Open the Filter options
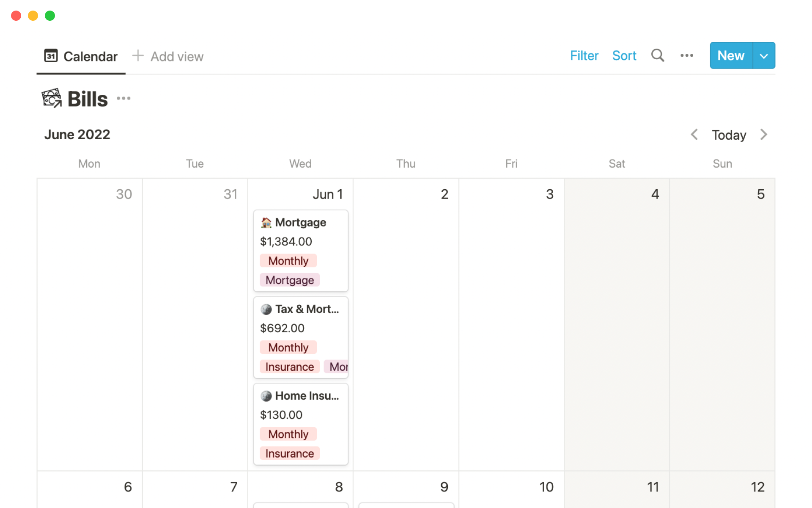This screenshot has height=508, width=812. (584, 56)
